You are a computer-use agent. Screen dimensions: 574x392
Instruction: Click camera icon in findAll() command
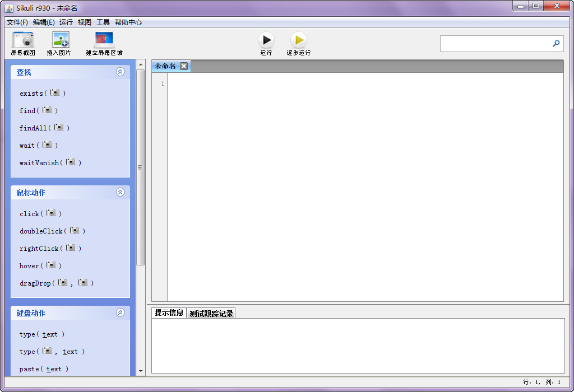(x=59, y=127)
